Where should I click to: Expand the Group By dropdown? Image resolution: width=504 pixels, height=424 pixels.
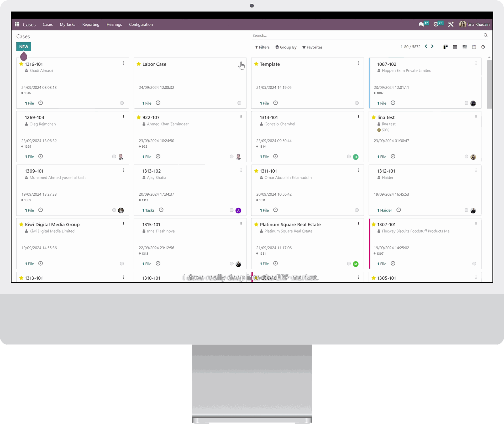(x=286, y=47)
